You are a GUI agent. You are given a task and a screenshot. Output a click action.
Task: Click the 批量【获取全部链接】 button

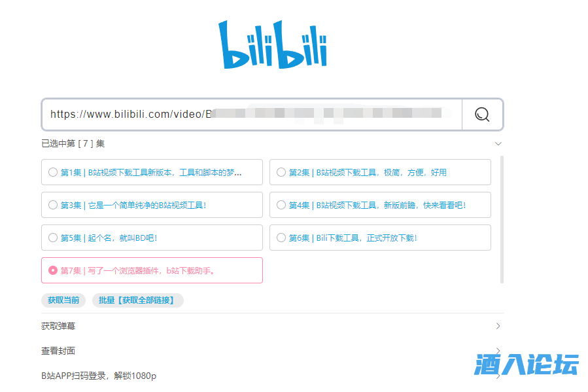click(137, 300)
